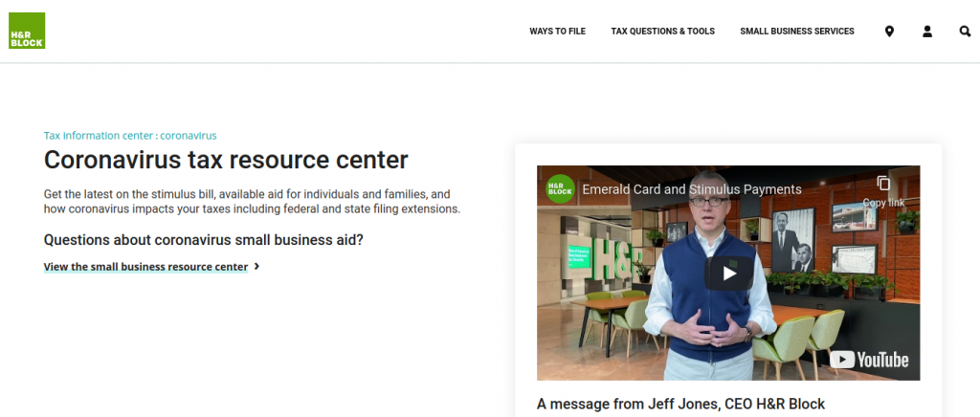Click the Coronavirus tax resource center heading
The image size is (980, 417).
[x=226, y=160]
